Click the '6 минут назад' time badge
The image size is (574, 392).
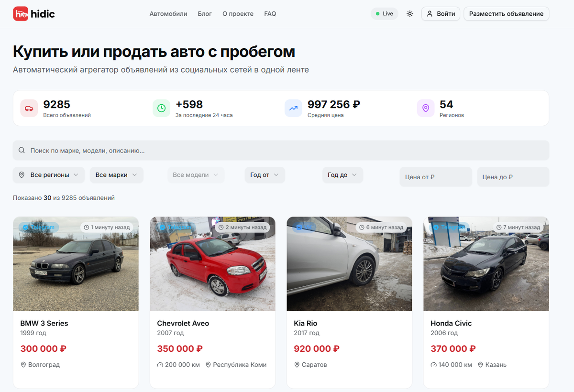coord(381,227)
